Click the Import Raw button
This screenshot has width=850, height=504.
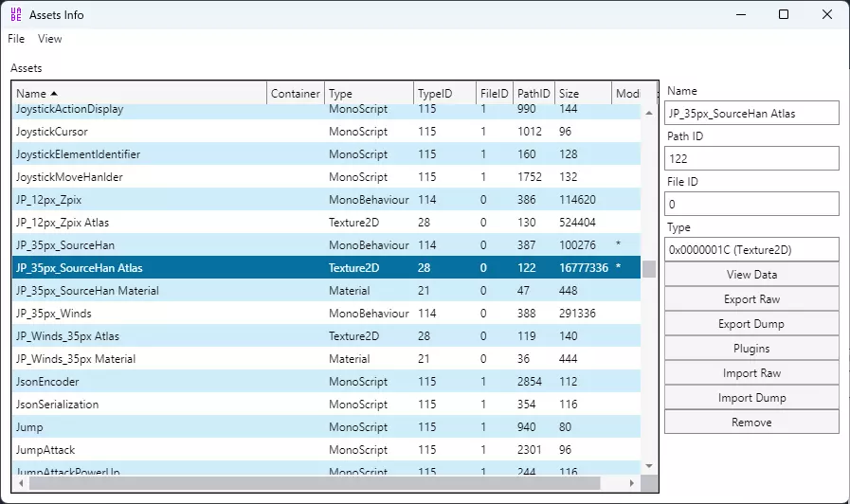pos(751,373)
